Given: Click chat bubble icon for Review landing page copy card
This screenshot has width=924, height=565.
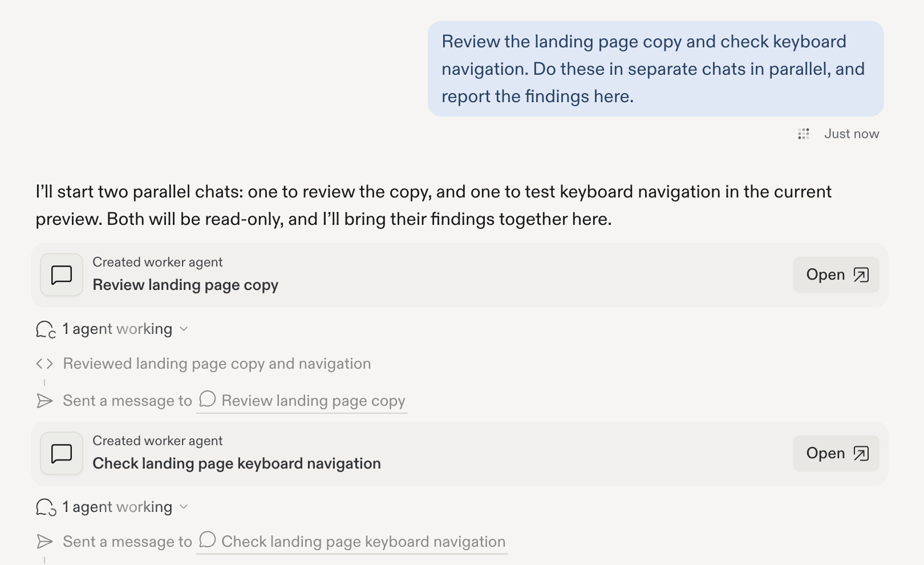Looking at the screenshot, I should 62,275.
